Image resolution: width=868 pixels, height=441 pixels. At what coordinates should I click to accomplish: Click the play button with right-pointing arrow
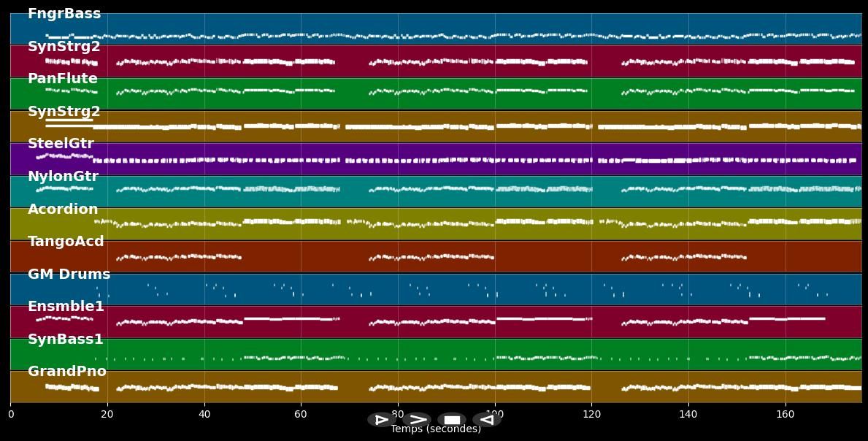click(x=417, y=420)
